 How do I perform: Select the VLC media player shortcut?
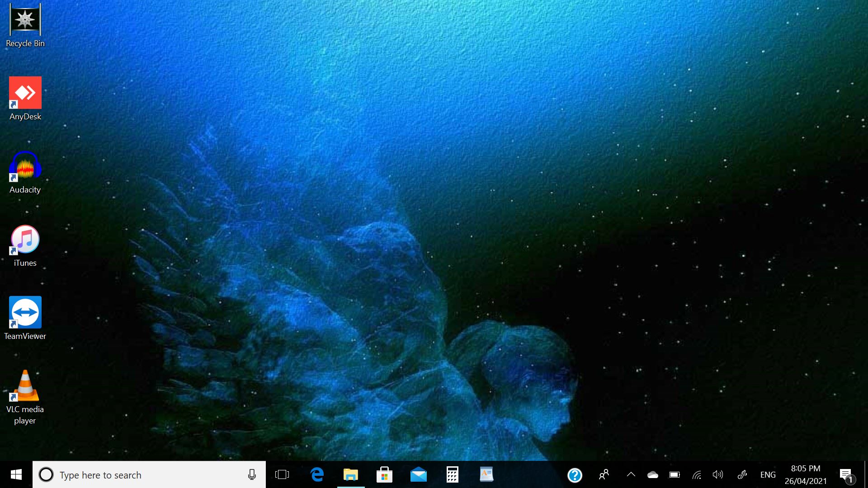coord(25,398)
